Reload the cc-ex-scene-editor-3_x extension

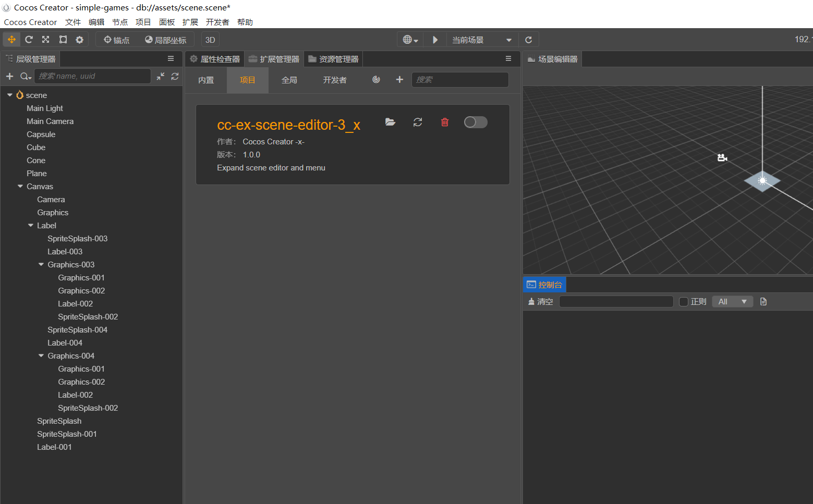point(418,122)
